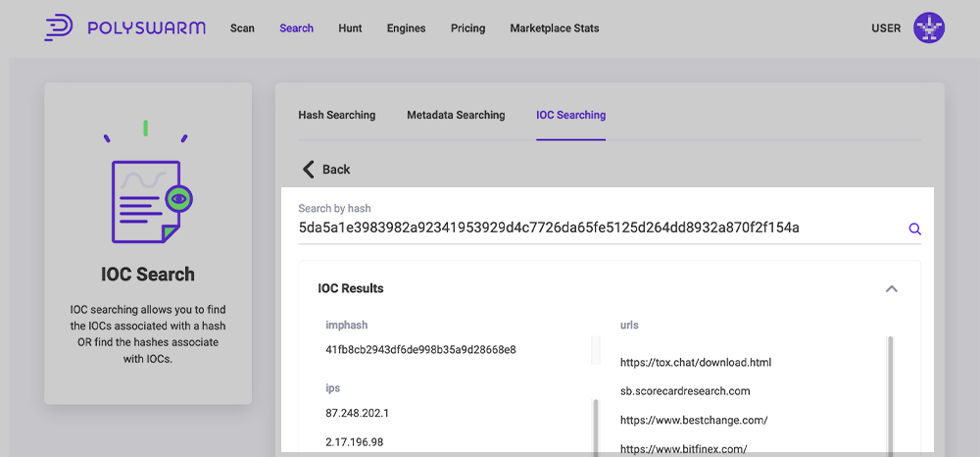Collapse the IOC Results section
The height and width of the screenshot is (457, 980).
[x=892, y=289]
